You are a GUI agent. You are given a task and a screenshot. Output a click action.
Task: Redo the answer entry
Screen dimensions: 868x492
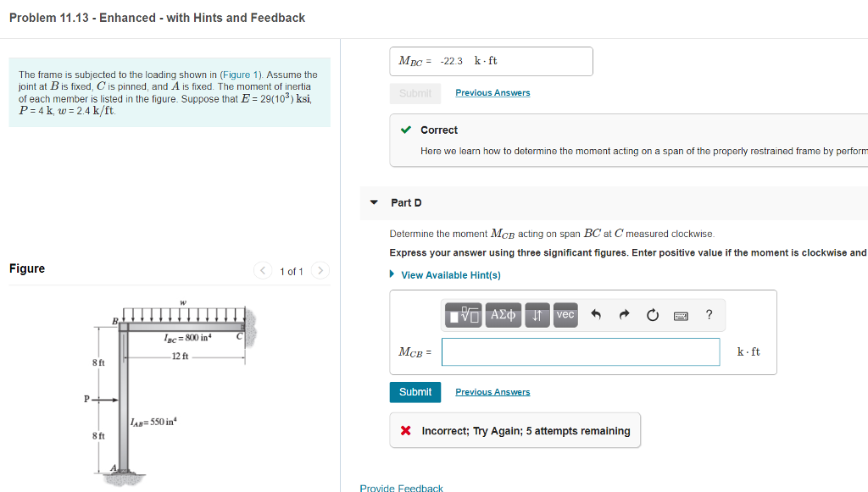tap(624, 314)
